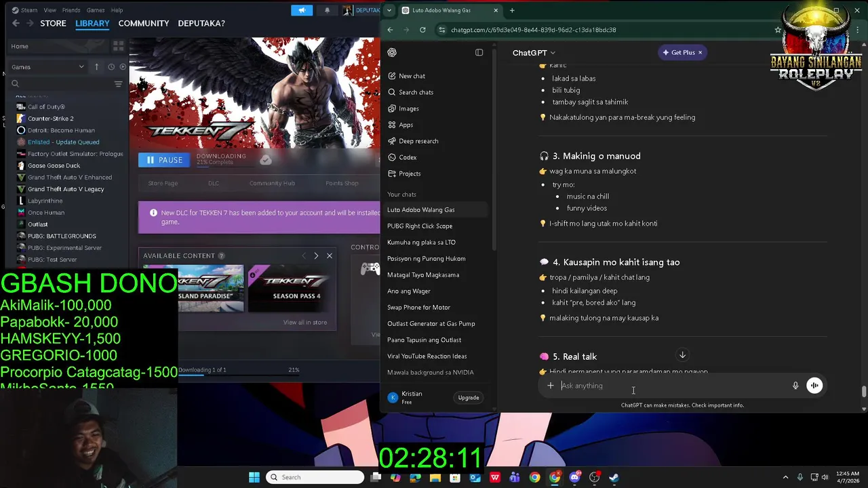Click Upgrade button next to Kristian

469,398
